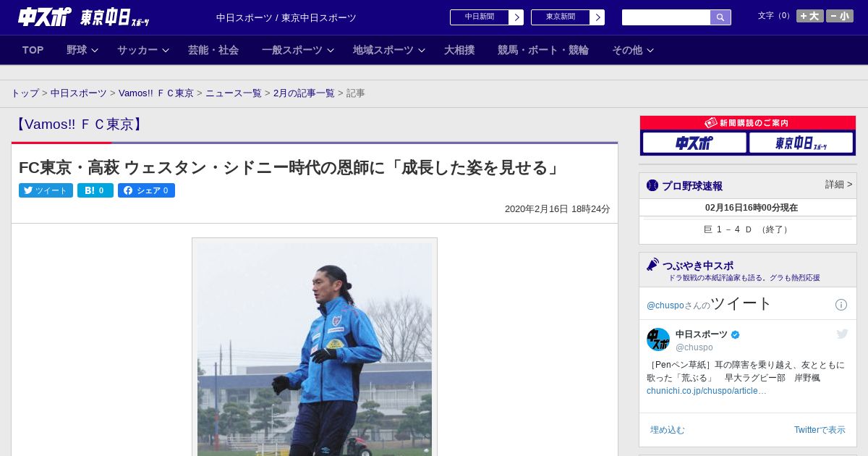Expand the 野球 menu dropdown

tap(82, 50)
